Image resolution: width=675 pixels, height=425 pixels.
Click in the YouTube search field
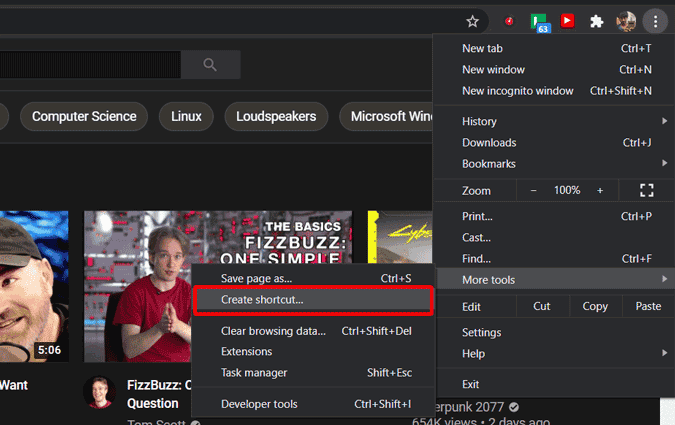(90, 65)
